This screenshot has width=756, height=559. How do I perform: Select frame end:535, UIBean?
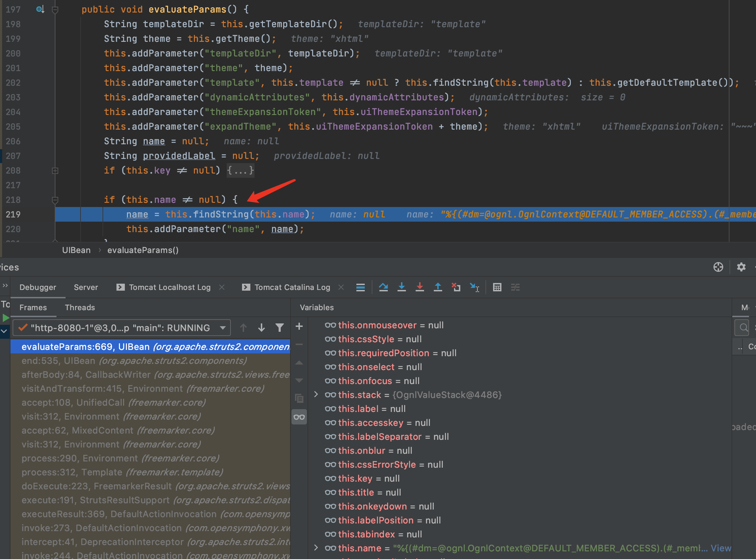pos(150,361)
